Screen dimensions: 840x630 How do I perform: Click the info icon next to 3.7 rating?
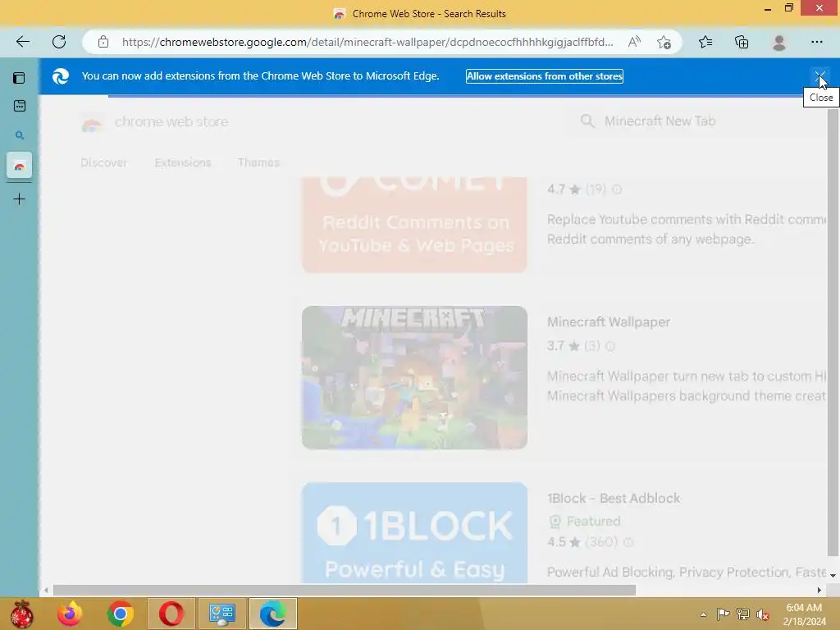tap(609, 346)
